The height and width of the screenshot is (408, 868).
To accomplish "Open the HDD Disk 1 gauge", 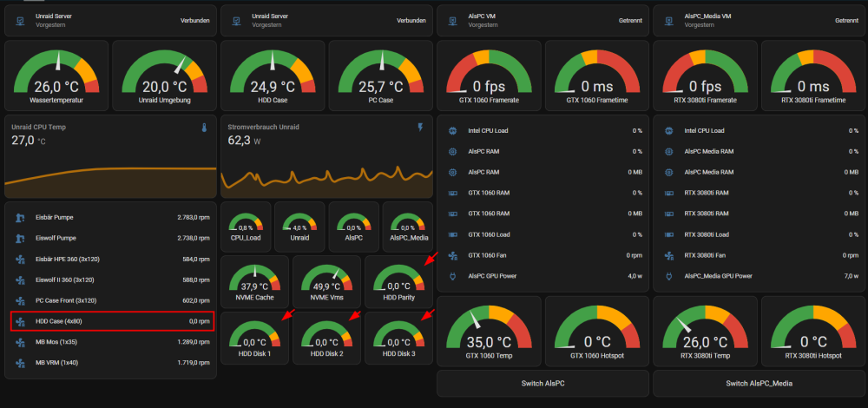I will click(x=254, y=338).
